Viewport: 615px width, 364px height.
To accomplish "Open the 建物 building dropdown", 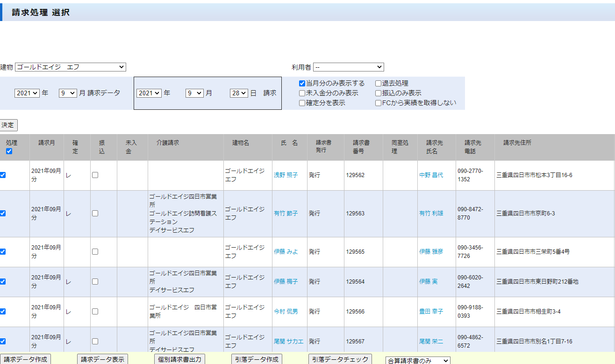I will pos(71,67).
